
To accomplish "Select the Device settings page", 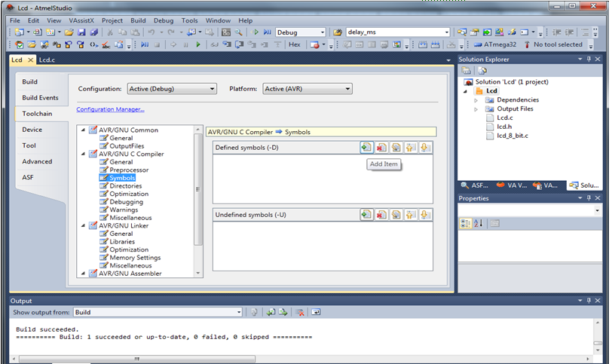I will (32, 130).
